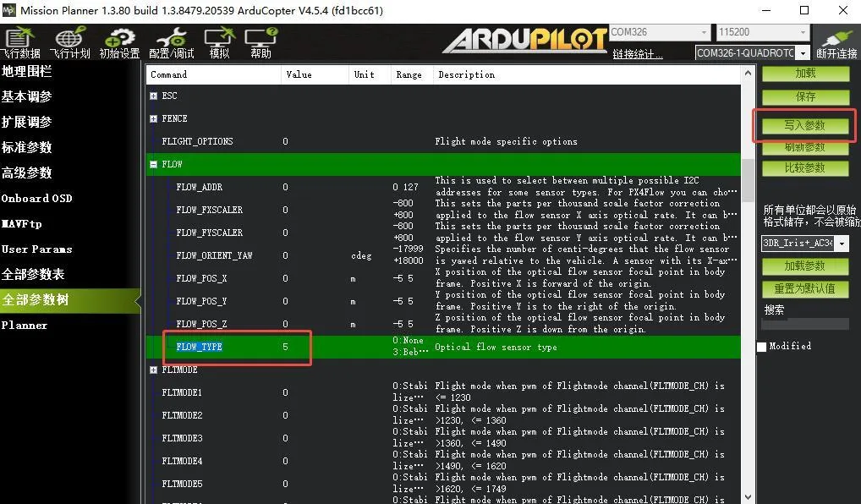Viewport: 861px width, 504px height.
Task: Click the 搜索 search input field
Action: [805, 325]
